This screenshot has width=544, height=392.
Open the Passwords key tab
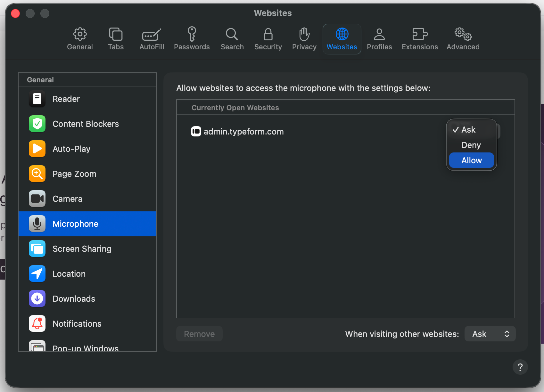point(192,39)
